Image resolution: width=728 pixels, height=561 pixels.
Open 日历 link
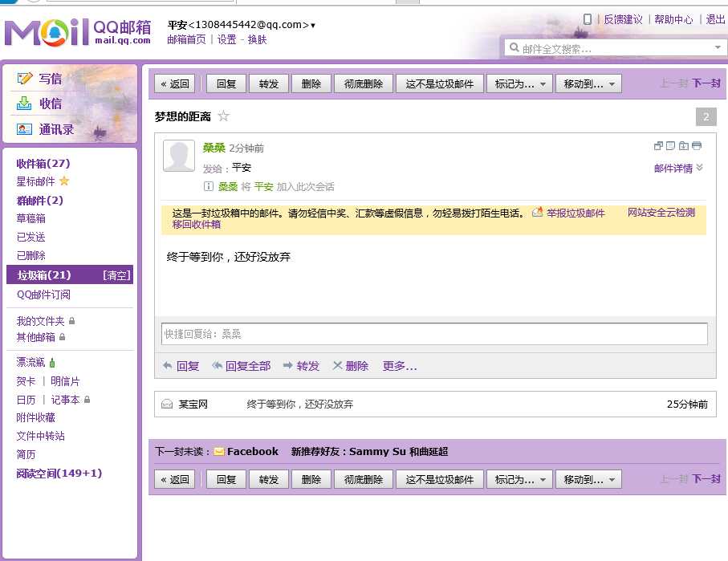26,400
